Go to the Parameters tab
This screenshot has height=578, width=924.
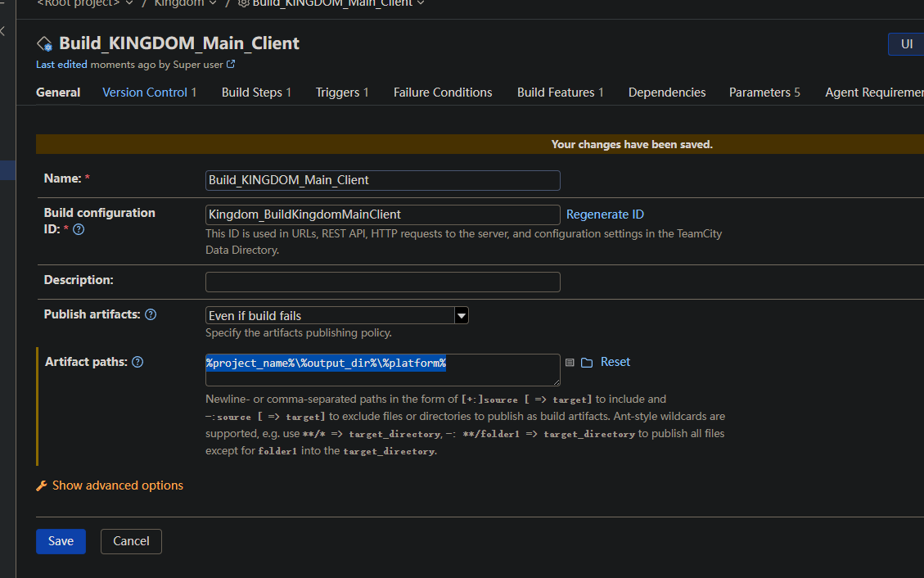(x=764, y=93)
